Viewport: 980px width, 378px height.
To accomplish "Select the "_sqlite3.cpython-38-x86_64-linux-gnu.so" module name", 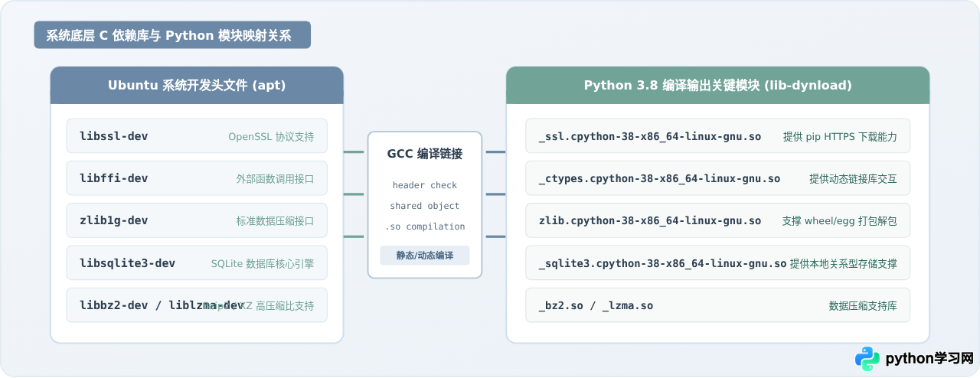I will click(x=662, y=263).
